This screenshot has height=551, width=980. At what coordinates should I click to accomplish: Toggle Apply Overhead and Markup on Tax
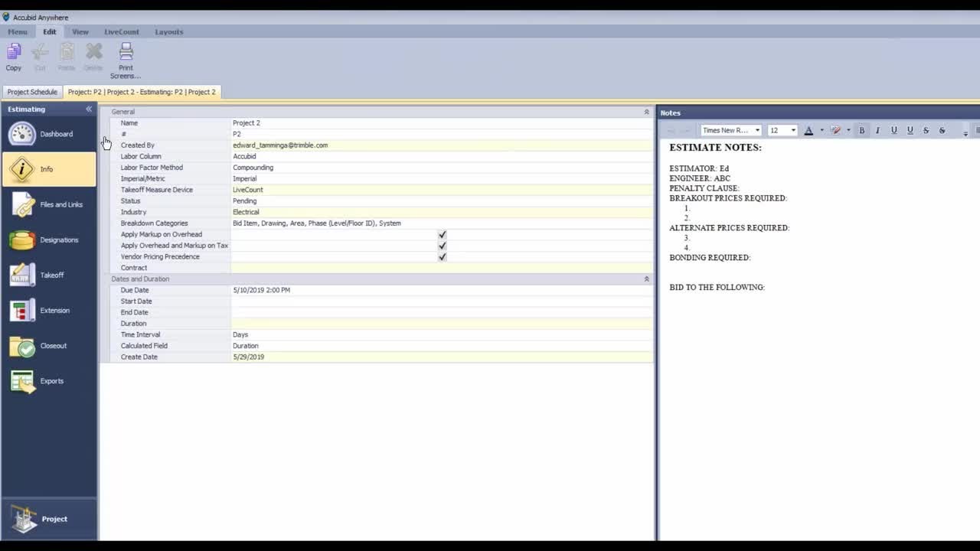[442, 246]
